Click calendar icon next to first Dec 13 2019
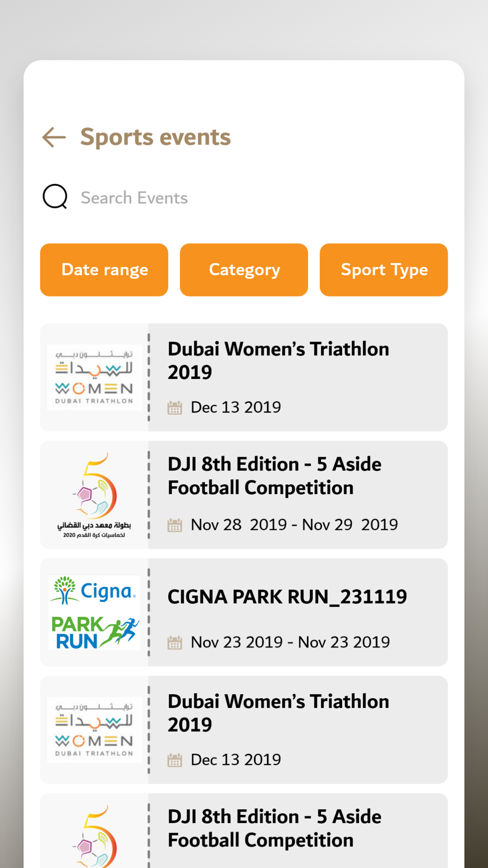 (x=175, y=407)
